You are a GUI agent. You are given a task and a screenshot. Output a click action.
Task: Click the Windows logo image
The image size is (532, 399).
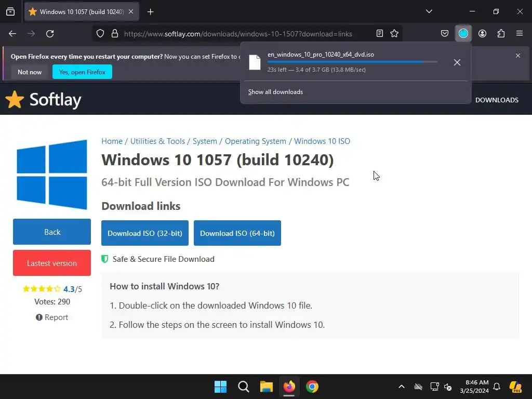(52, 175)
